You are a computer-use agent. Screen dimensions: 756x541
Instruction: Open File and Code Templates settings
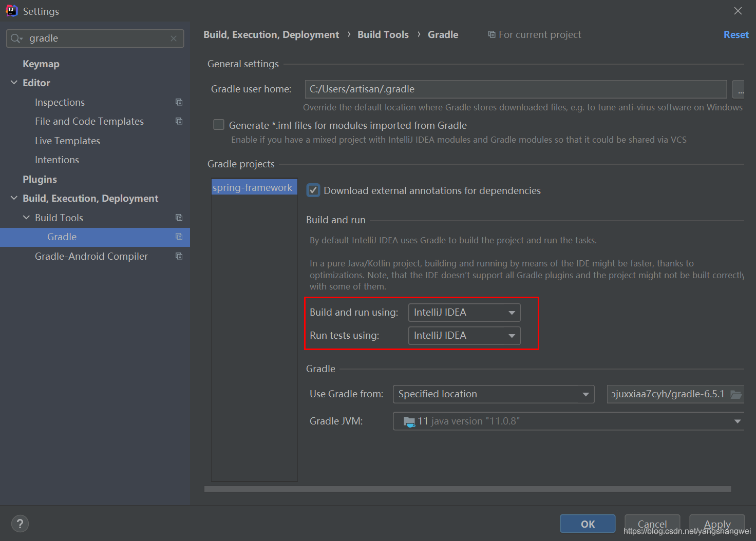[x=89, y=121]
